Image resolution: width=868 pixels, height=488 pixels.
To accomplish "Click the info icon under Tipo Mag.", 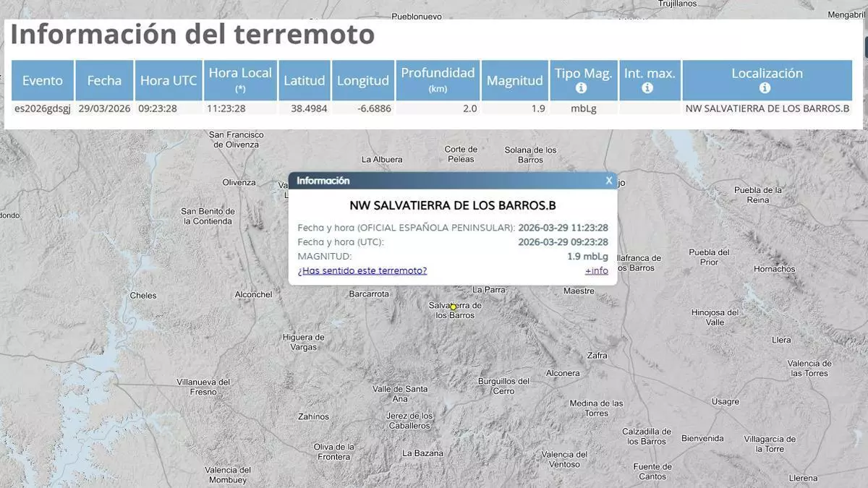I will pos(580,88).
